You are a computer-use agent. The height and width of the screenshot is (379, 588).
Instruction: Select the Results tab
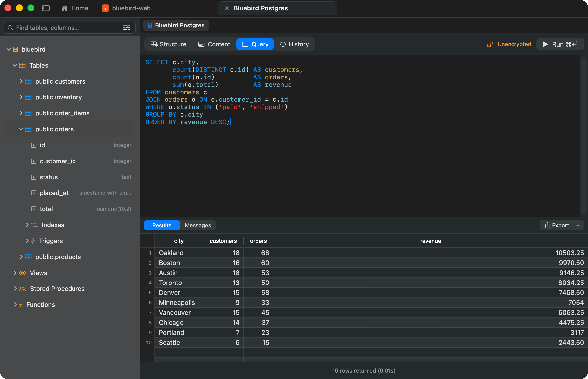[162, 225]
